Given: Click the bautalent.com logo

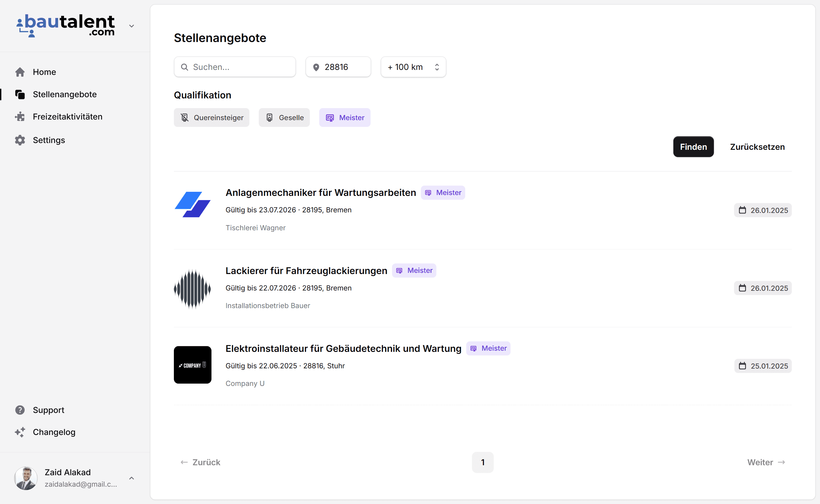Looking at the screenshot, I should pyautogui.click(x=65, y=26).
